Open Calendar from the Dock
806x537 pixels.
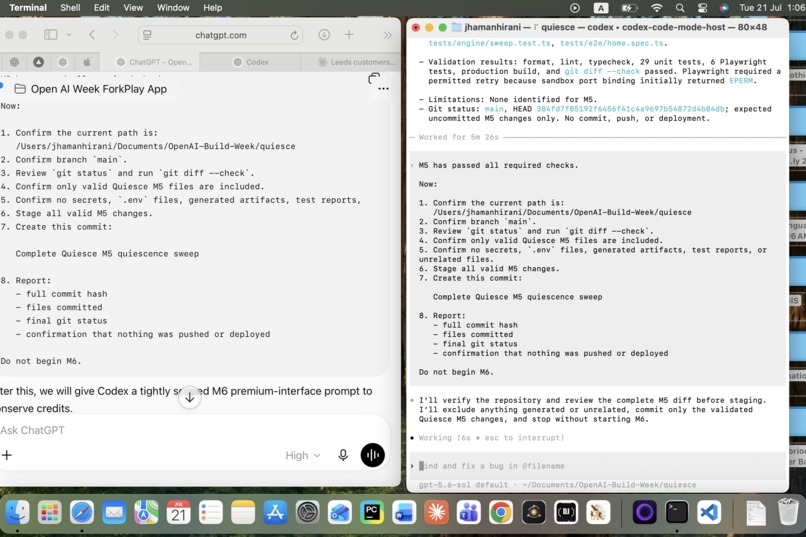[178, 512]
